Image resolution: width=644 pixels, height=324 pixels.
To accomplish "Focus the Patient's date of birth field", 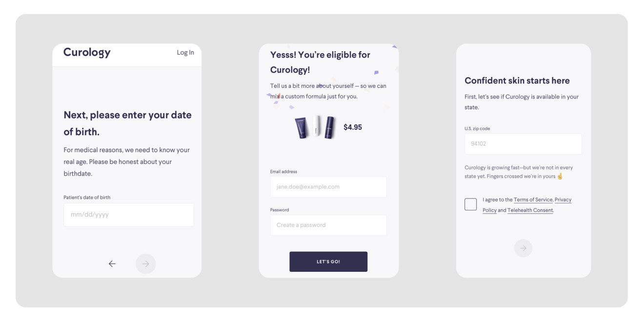I will click(x=129, y=215).
